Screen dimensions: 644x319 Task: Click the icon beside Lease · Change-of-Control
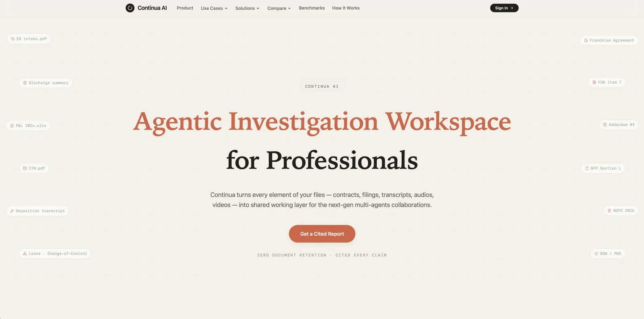(x=25, y=254)
